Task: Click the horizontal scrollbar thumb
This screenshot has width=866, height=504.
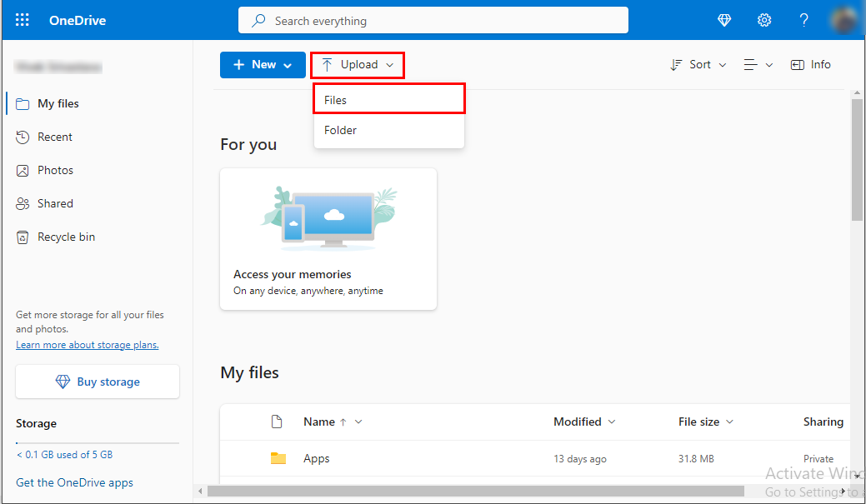Action: coord(476,491)
